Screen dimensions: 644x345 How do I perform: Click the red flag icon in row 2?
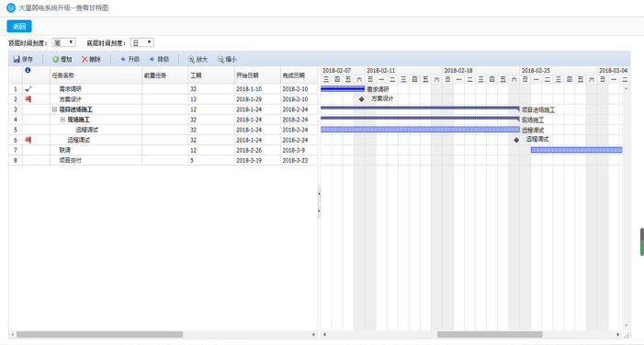click(x=28, y=99)
